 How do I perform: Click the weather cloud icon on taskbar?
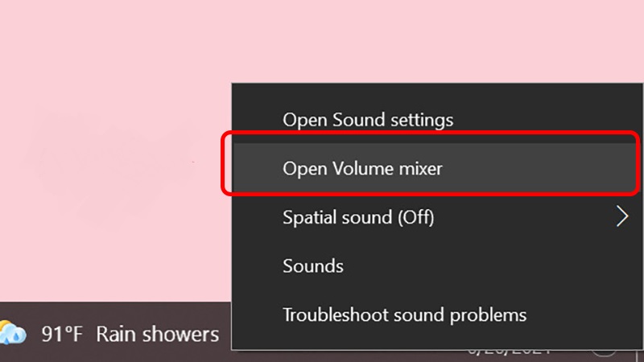13,333
